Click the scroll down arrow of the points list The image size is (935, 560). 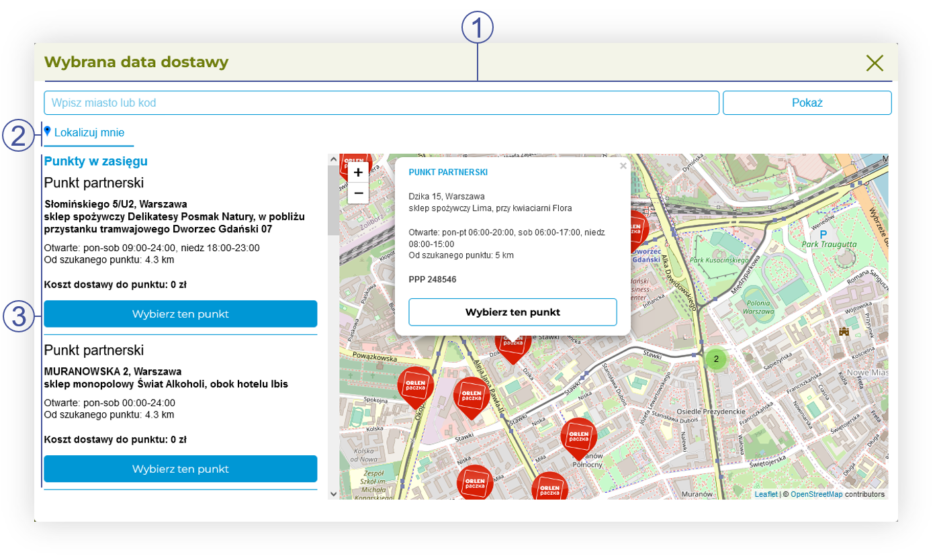pyautogui.click(x=334, y=494)
